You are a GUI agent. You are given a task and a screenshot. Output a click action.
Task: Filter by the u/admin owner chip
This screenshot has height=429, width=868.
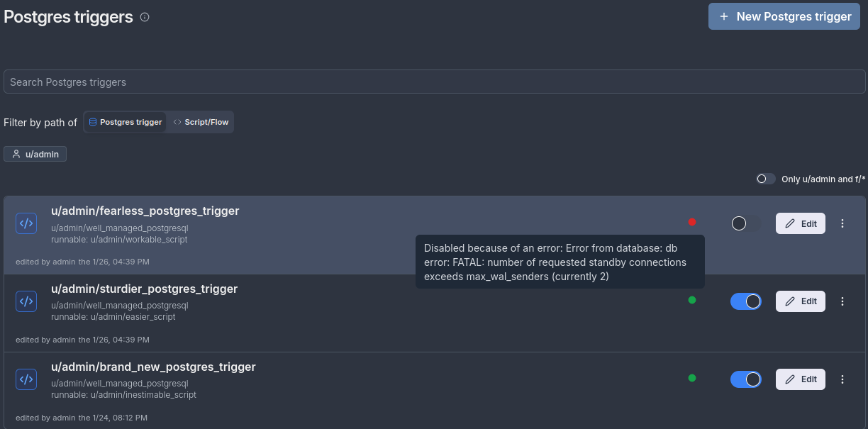[35, 154]
